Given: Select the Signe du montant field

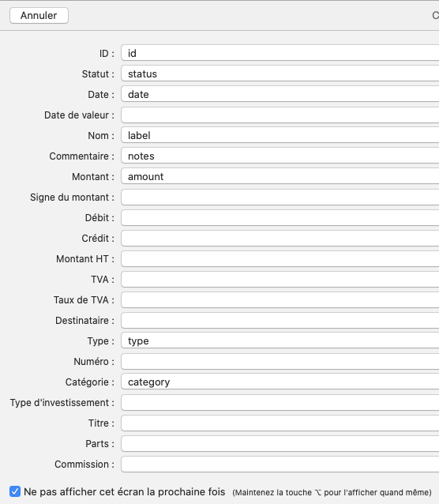Looking at the screenshot, I should pyautogui.click(x=280, y=197).
